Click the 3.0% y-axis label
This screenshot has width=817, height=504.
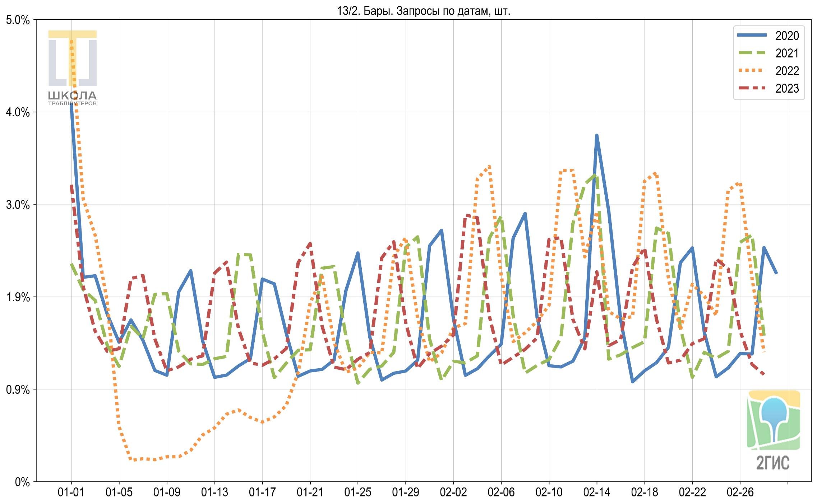tap(18, 205)
